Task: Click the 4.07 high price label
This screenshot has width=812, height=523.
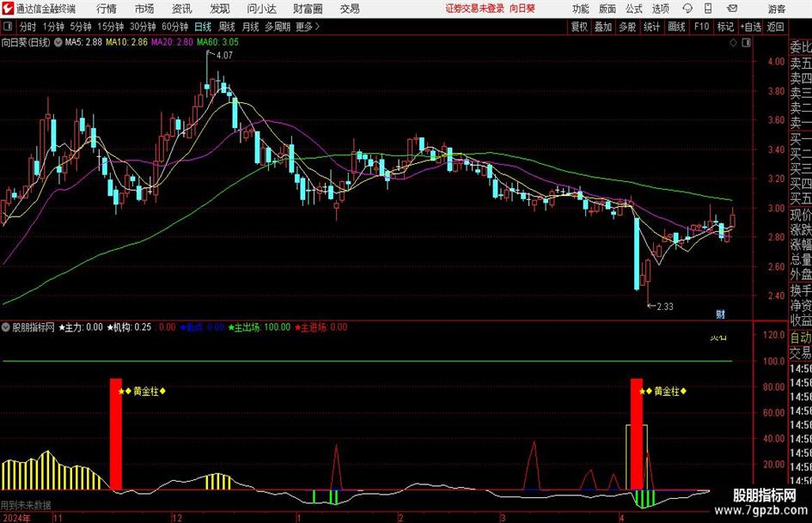Action: coord(225,56)
